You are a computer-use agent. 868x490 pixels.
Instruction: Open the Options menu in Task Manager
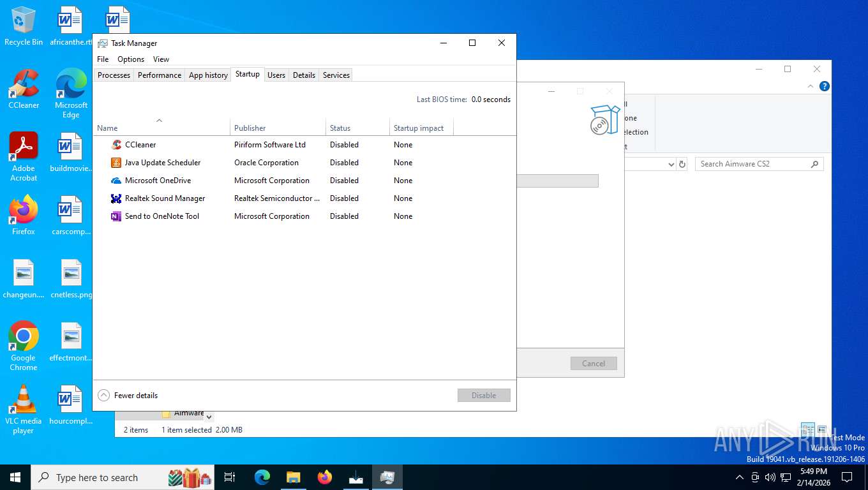[131, 59]
